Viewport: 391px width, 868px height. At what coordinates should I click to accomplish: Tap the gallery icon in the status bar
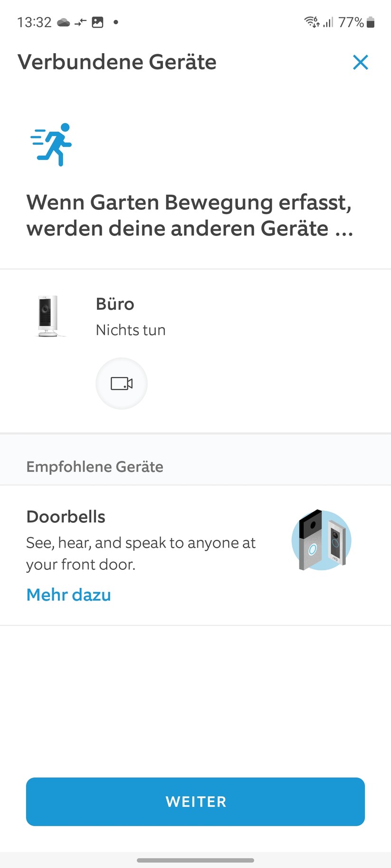coord(97,22)
